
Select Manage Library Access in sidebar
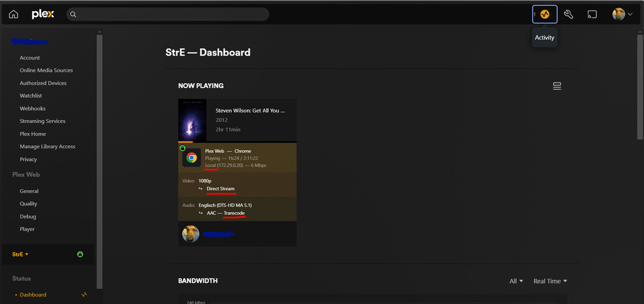(x=48, y=146)
